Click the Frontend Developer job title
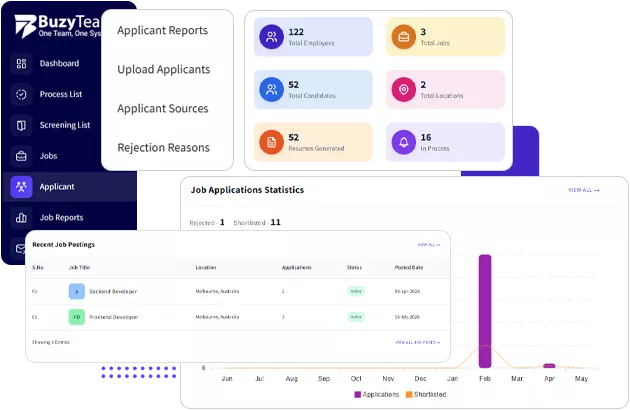 pyautogui.click(x=114, y=317)
